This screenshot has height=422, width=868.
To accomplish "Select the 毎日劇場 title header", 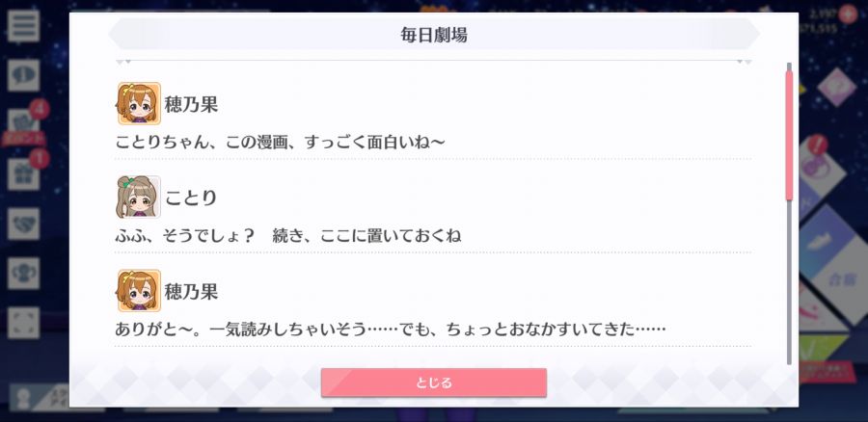I will pos(434,35).
